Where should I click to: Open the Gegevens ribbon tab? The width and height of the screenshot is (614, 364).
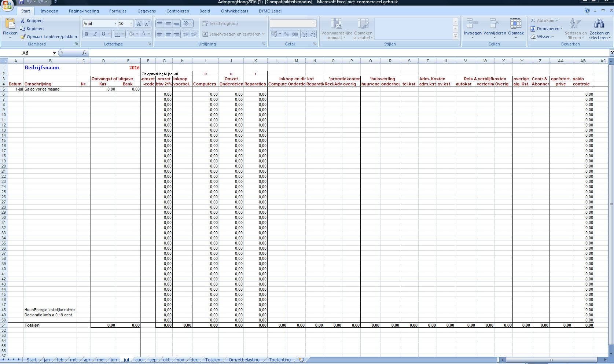point(147,11)
